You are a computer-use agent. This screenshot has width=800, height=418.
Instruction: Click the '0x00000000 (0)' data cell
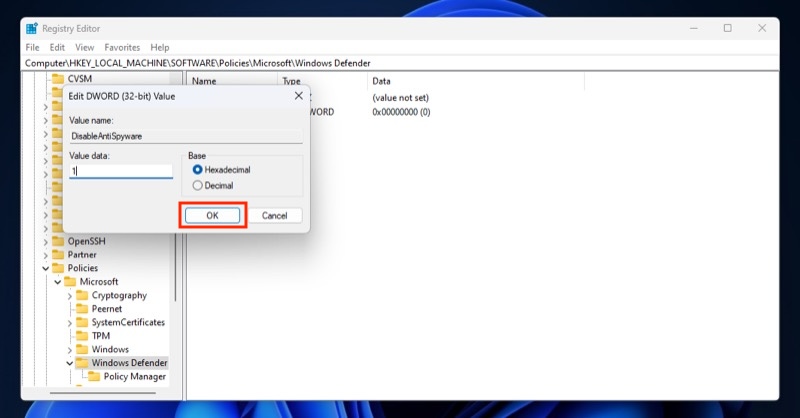402,112
